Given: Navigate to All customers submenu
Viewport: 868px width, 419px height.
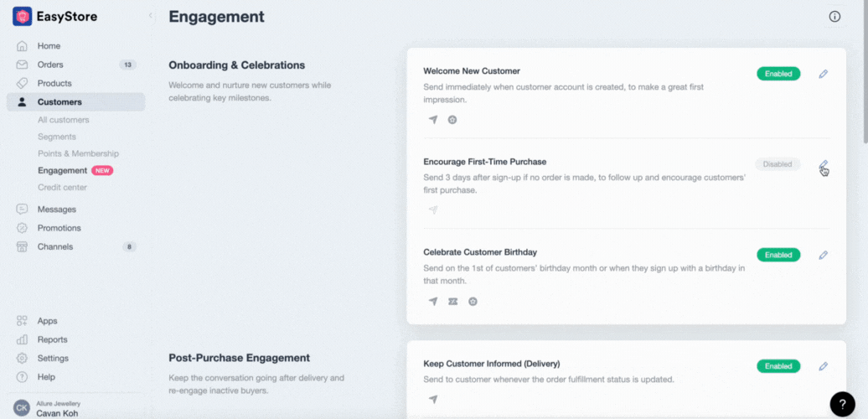Looking at the screenshot, I should click(63, 120).
